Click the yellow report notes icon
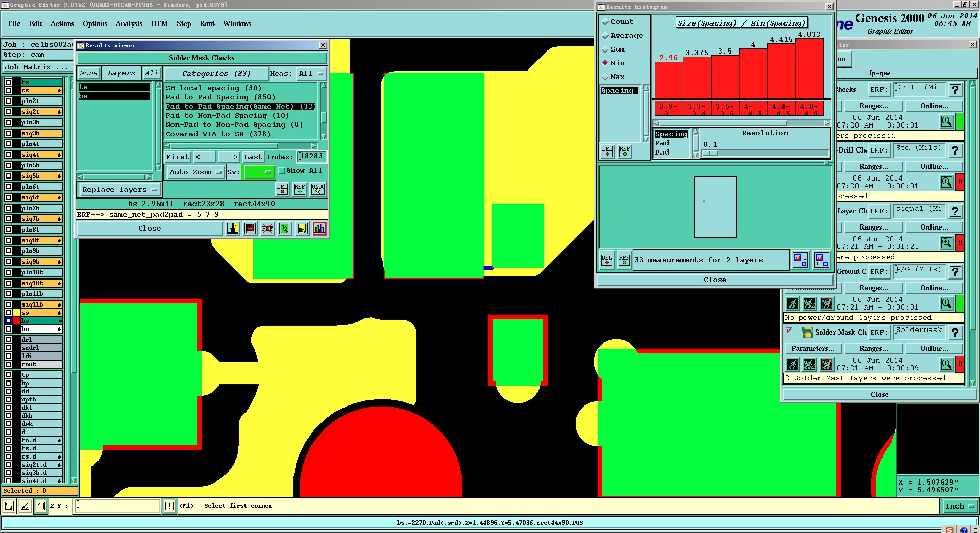The width and height of the screenshot is (980, 533). [302, 229]
